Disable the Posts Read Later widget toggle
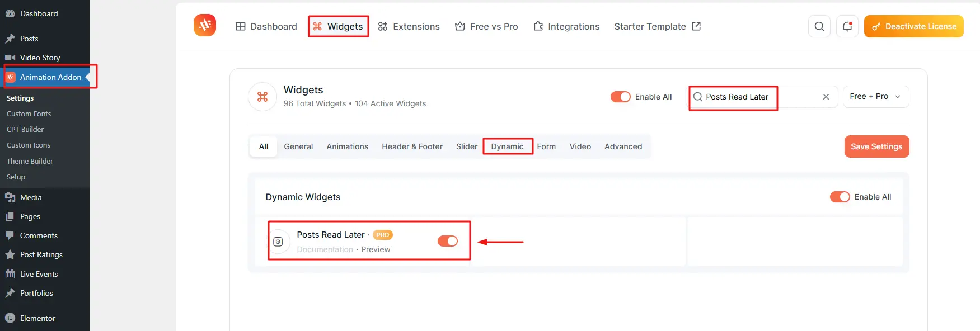Image resolution: width=980 pixels, height=331 pixels. pos(448,241)
